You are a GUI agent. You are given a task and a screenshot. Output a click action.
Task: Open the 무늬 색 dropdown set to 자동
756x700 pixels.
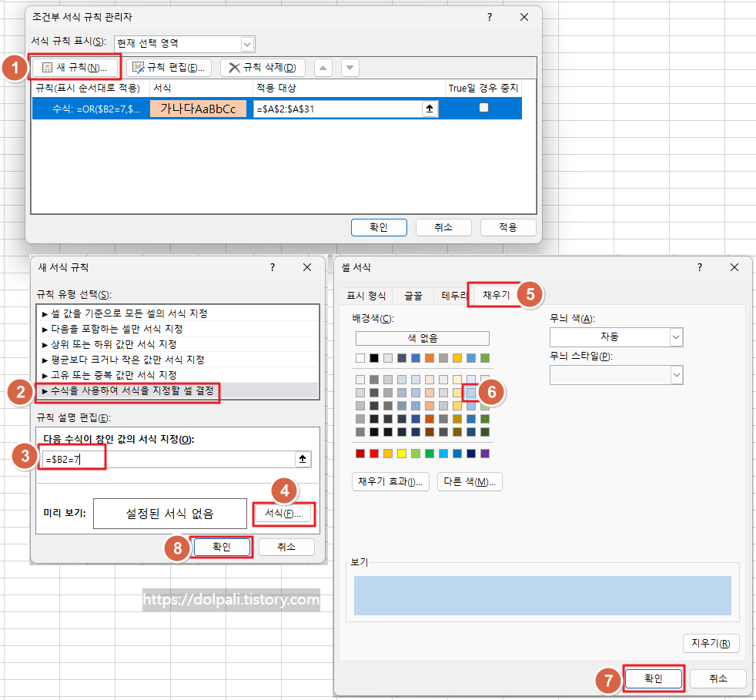tap(675, 337)
